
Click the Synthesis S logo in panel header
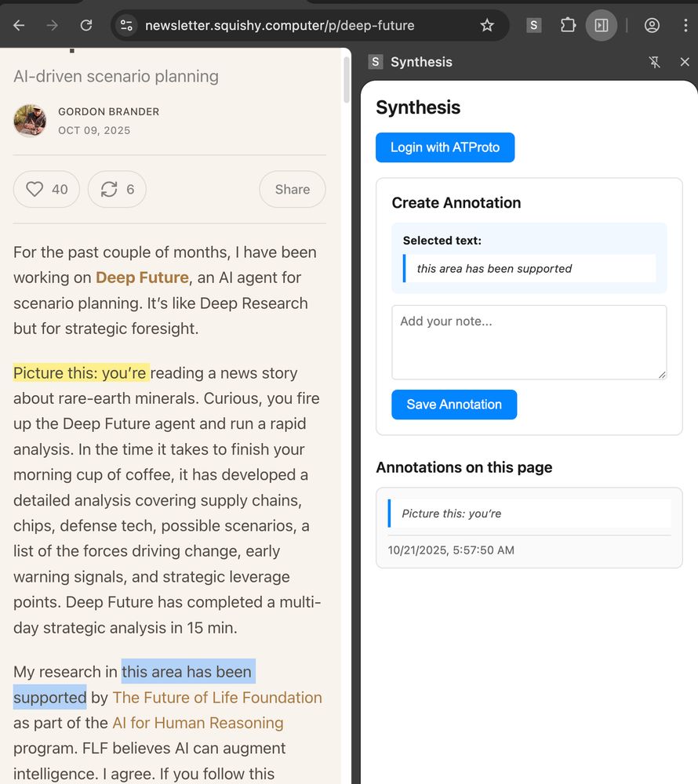coord(376,62)
